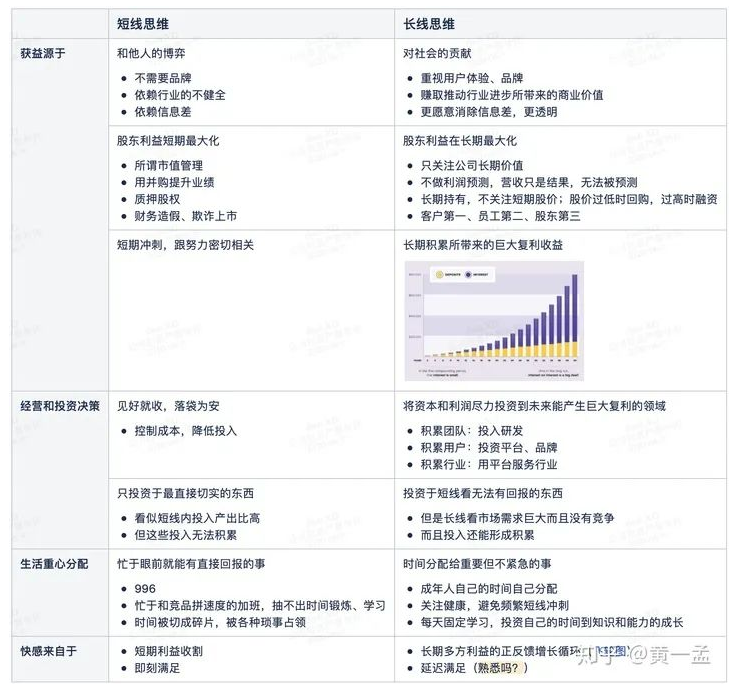Click the text '见好就收，落袋为安'
The height and width of the screenshot is (693, 745).
pyautogui.click(x=168, y=406)
